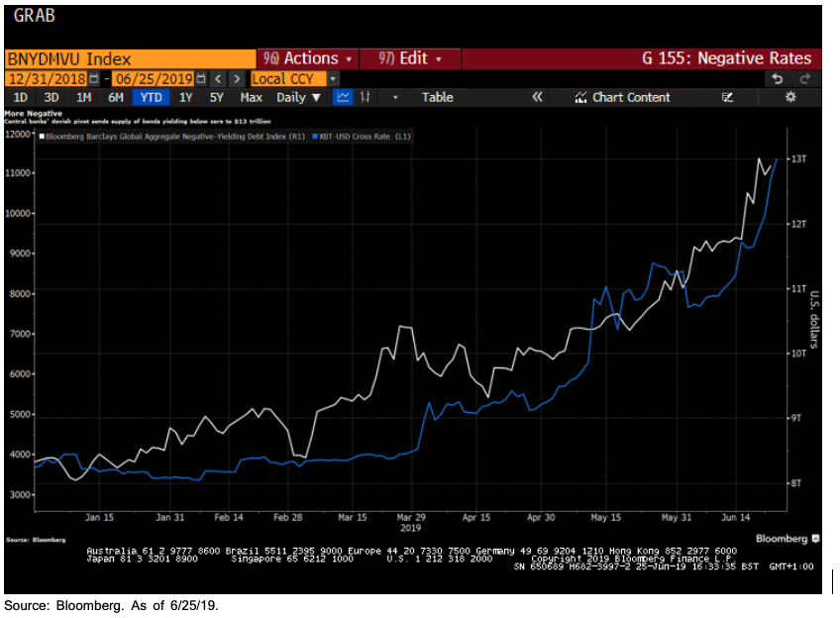
Task: Select YTD time range
Action: pyautogui.click(x=152, y=97)
